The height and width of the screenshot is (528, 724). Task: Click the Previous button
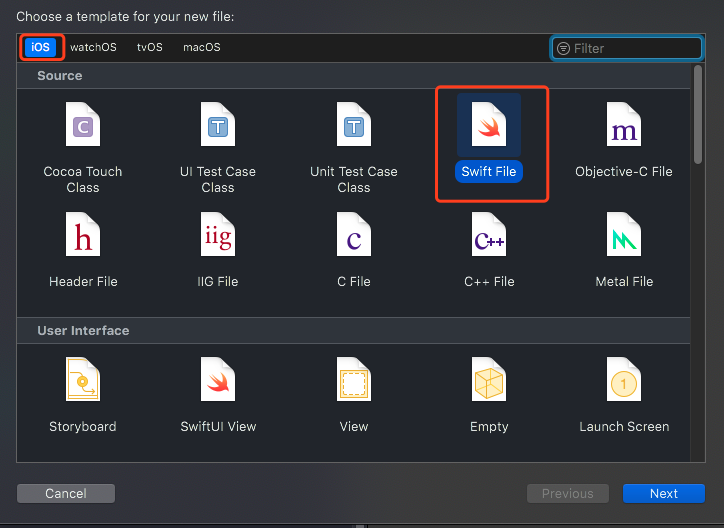coord(567,493)
